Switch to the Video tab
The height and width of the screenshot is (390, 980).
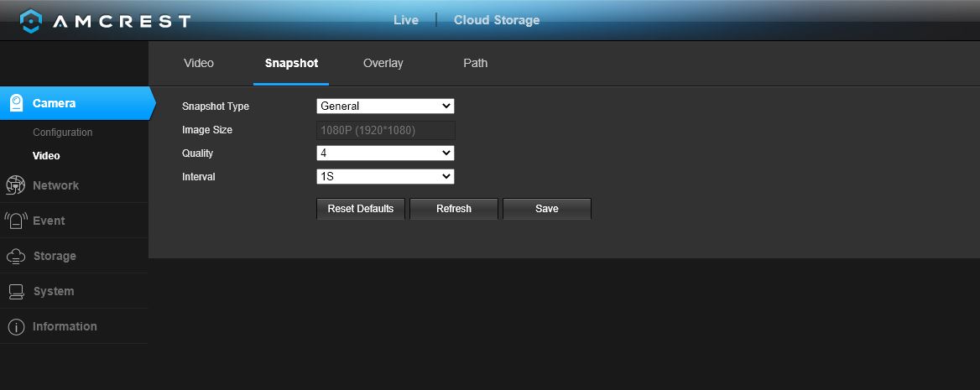[199, 63]
